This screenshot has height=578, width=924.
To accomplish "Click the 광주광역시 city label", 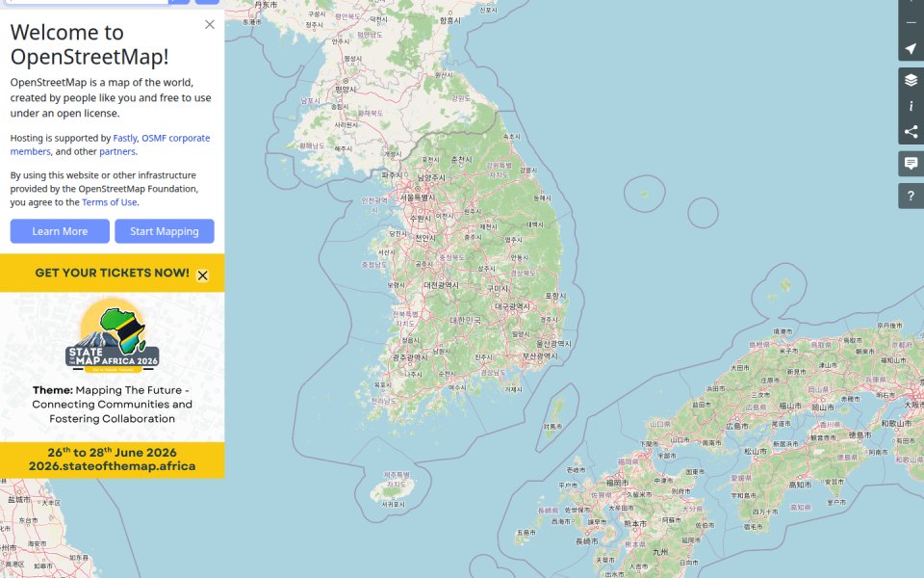I will click(x=410, y=357).
